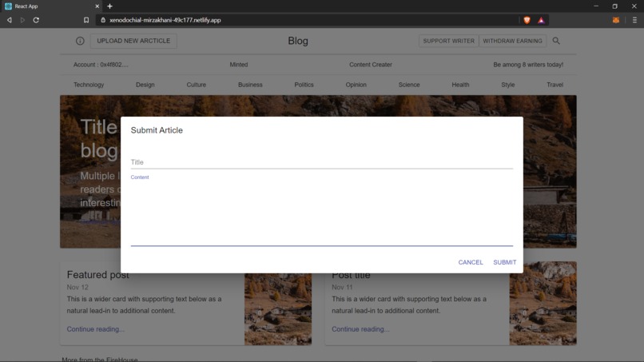Bookmark this page icon
Viewport: 644px width, 362px height.
coord(86,20)
